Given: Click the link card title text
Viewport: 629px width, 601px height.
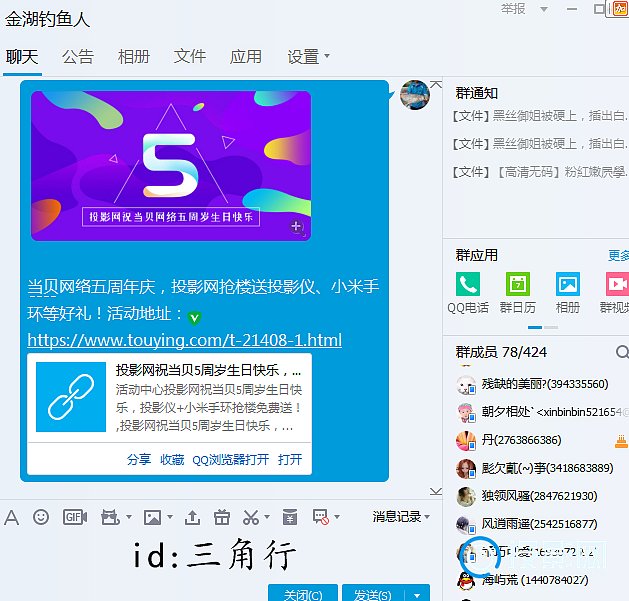Looking at the screenshot, I should 208,370.
